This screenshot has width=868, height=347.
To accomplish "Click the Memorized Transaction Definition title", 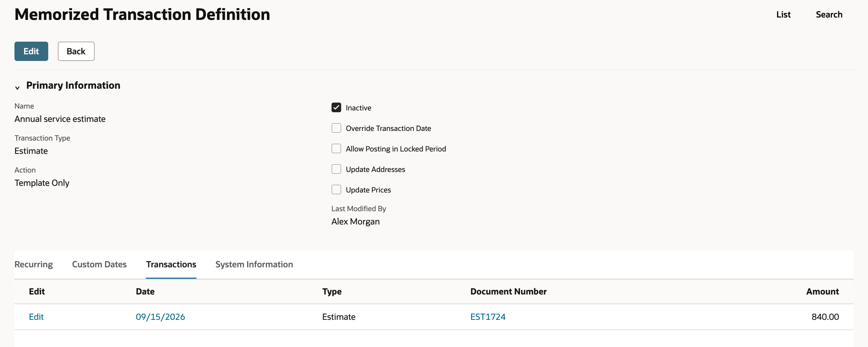I will coord(142,14).
